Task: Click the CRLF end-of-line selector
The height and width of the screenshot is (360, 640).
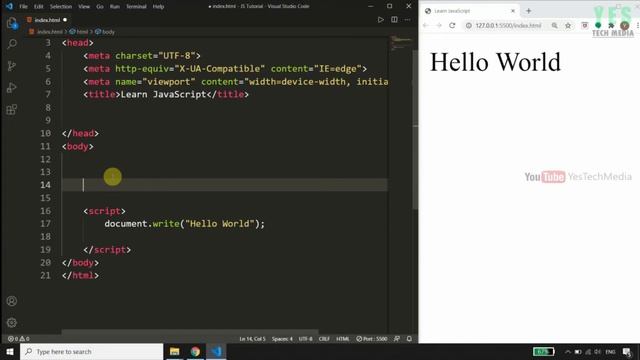Action: point(324,339)
